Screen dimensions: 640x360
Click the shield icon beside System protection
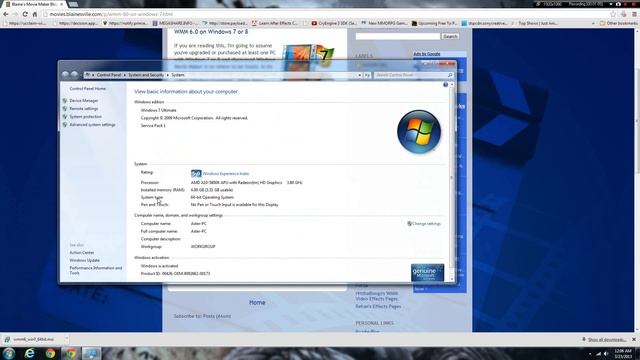64,116
